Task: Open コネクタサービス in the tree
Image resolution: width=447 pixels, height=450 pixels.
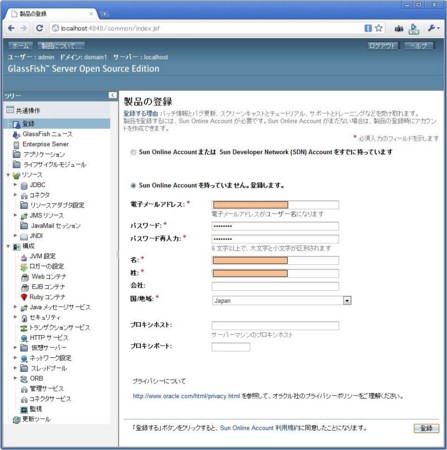Action: click(51, 399)
